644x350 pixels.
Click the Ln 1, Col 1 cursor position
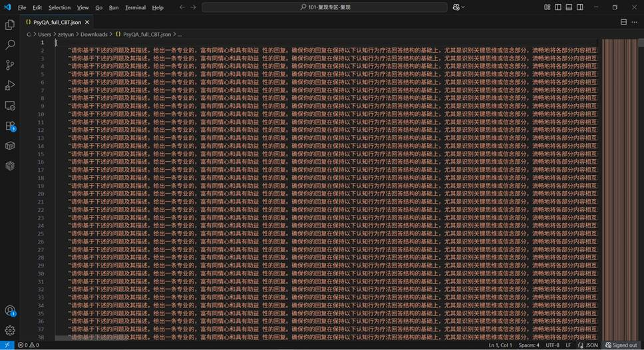(x=500, y=345)
